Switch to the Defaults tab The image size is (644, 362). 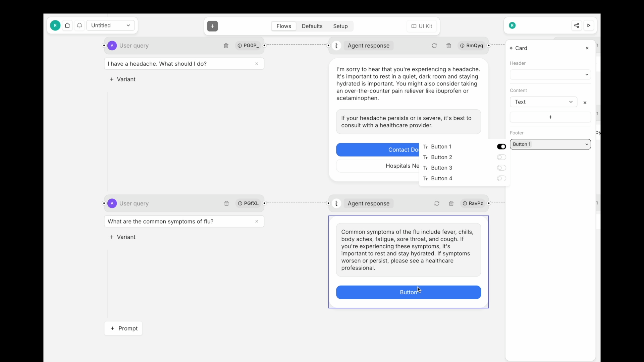[312, 26]
